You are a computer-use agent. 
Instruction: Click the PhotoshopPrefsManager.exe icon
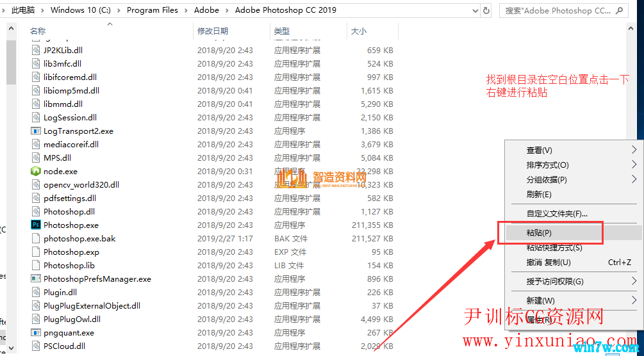[36, 279]
